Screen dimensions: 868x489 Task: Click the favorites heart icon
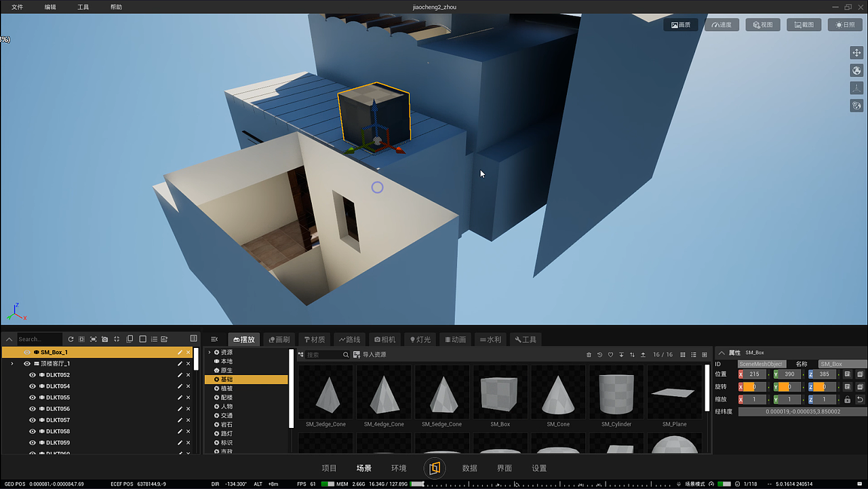point(610,355)
